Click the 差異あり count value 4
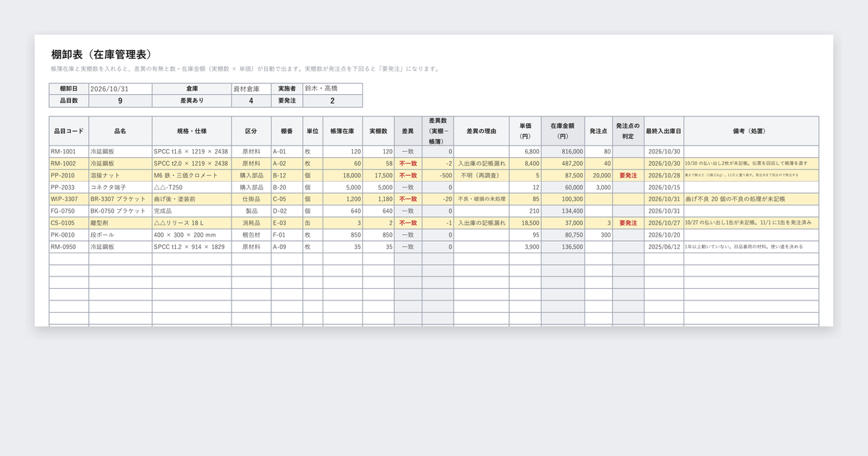Screen dimensions: 868x456 tap(251, 101)
